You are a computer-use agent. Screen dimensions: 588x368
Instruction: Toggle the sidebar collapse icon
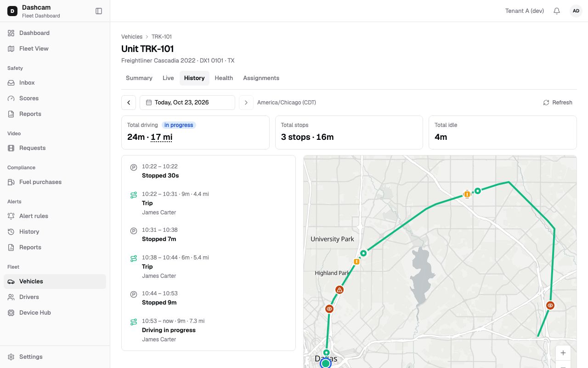click(x=99, y=11)
